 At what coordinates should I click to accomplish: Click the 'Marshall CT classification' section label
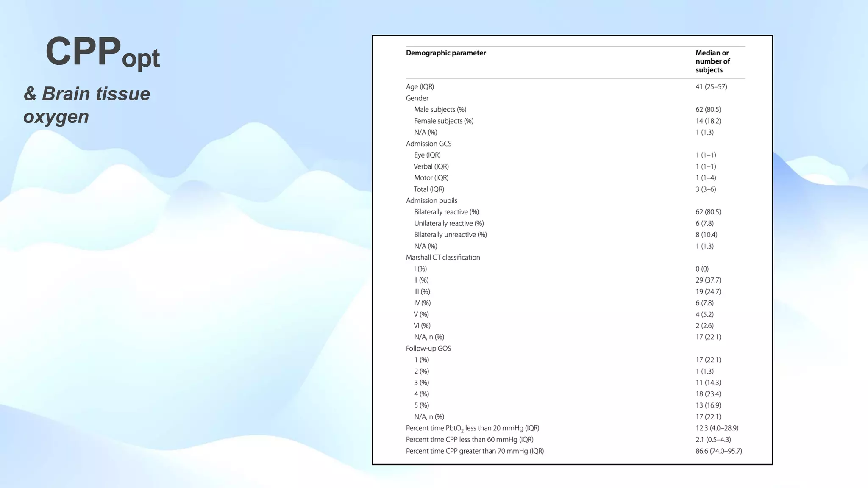443,258
